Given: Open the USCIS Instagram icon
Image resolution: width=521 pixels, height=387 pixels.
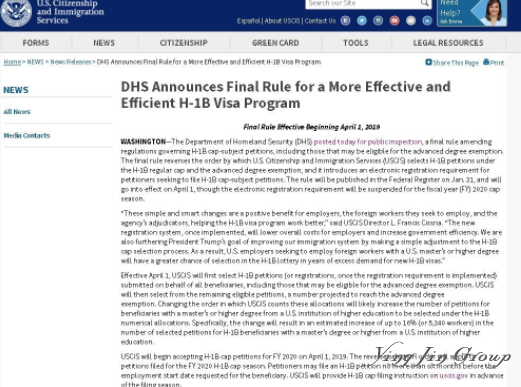Looking at the screenshot, I should (x=378, y=21).
